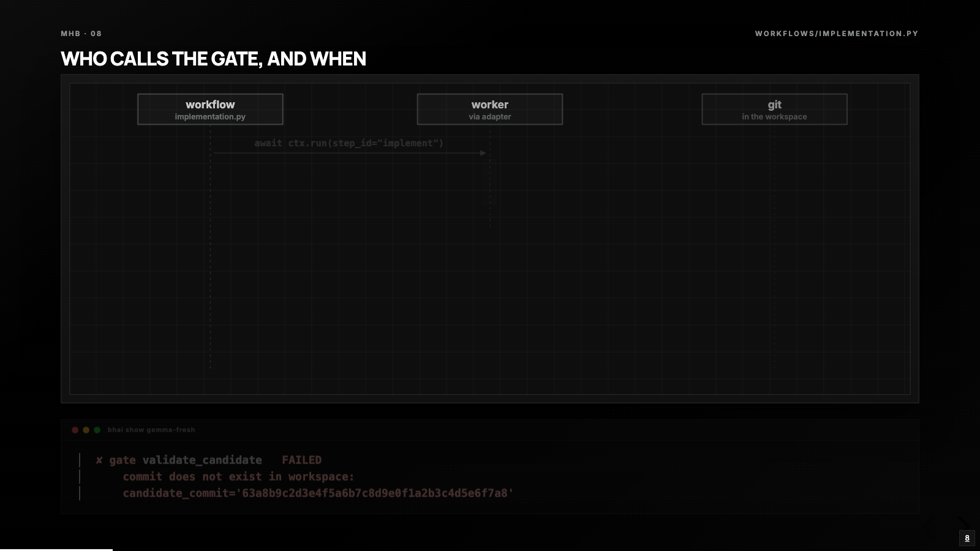Select the 'MHB · 08' header label
Viewport: 980px width, 551px height.
(x=81, y=34)
